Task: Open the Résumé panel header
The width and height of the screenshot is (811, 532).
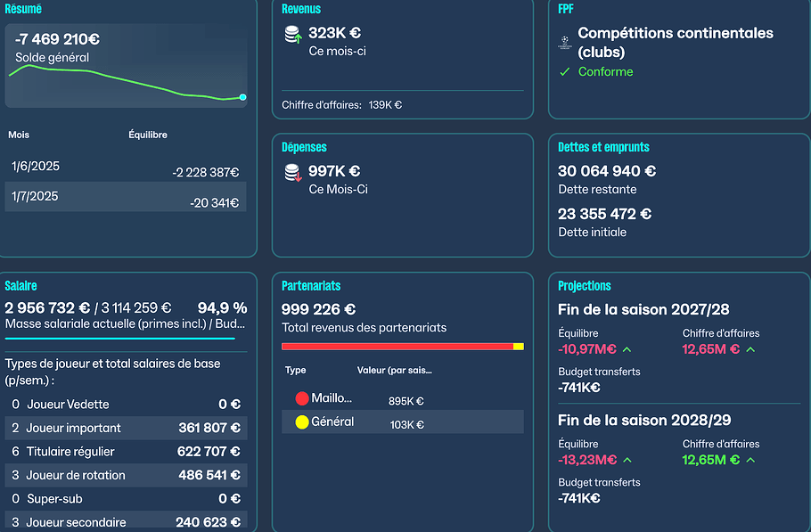Action: pos(23,9)
